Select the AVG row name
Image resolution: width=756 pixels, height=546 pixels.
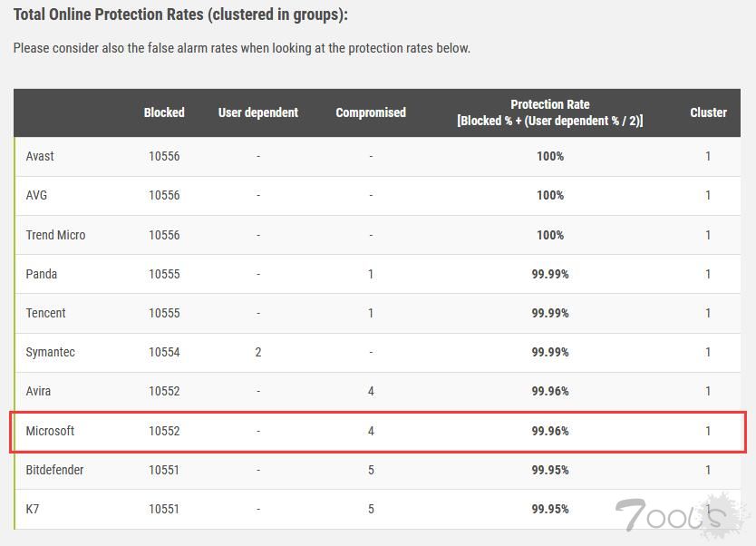pyautogui.click(x=36, y=195)
